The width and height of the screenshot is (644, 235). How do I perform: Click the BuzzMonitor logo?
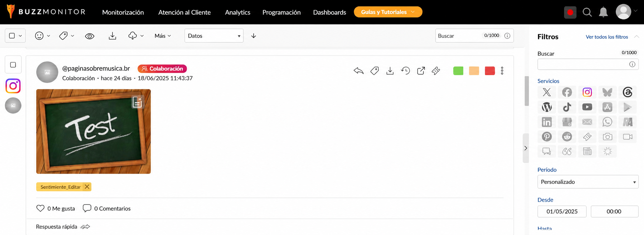tap(46, 12)
